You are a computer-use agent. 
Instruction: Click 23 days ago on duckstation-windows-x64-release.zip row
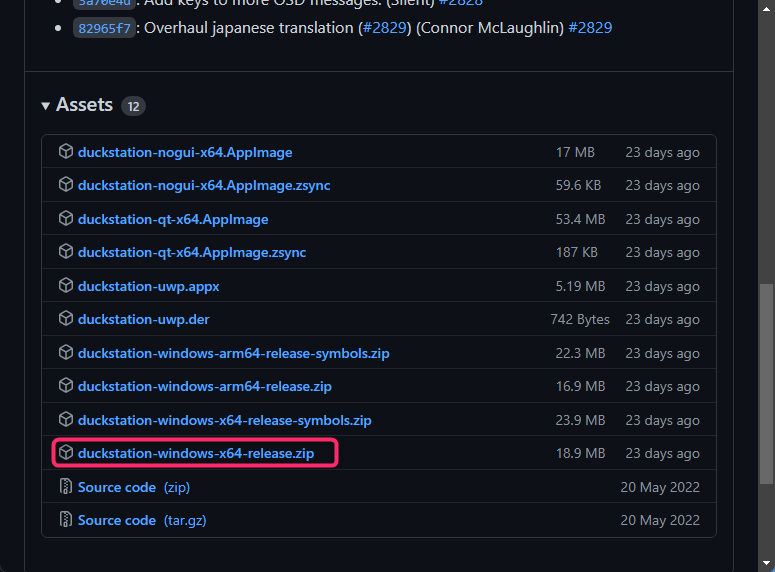(x=663, y=453)
